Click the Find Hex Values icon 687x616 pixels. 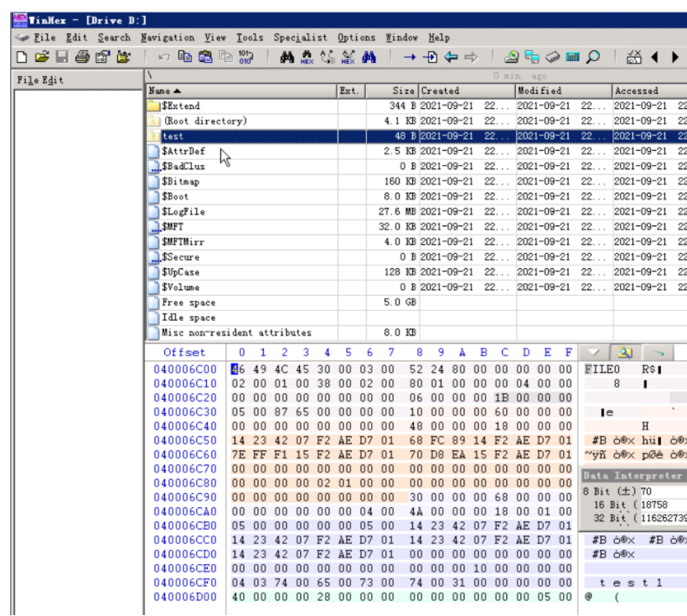point(306,58)
